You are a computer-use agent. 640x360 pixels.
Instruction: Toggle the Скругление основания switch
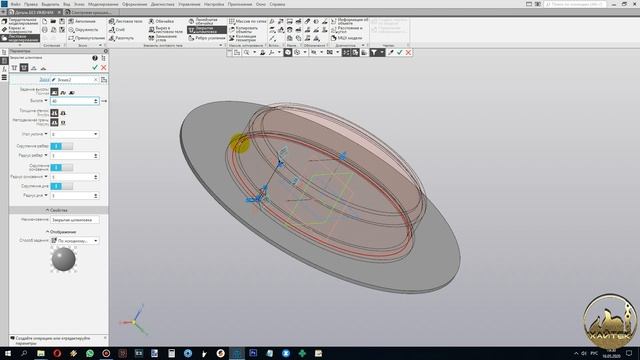62,168
